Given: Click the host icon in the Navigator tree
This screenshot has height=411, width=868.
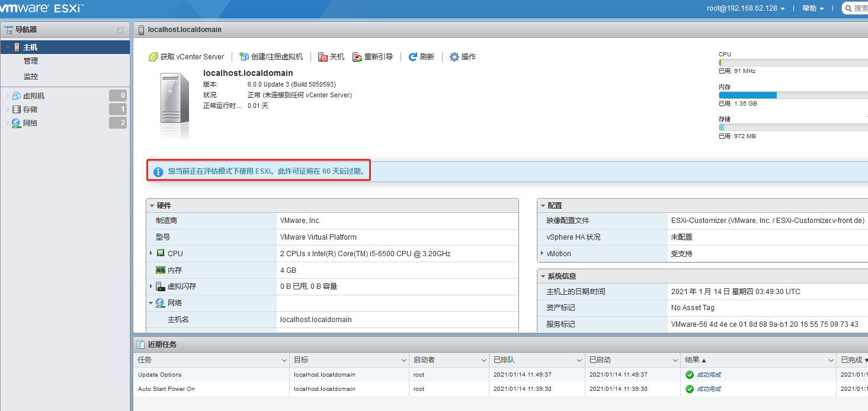Looking at the screenshot, I should pyautogui.click(x=17, y=47).
